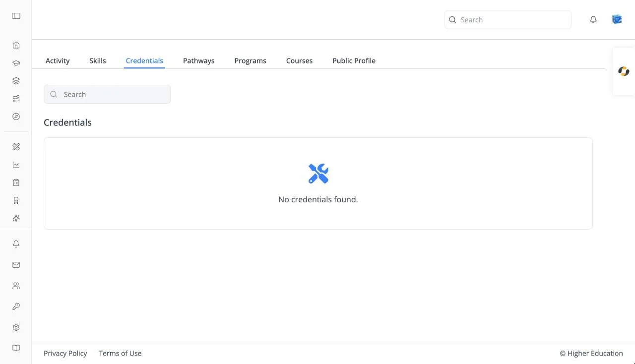The image size is (635, 364).
Task: Click the users group icon in sidebar
Action: pyautogui.click(x=16, y=286)
